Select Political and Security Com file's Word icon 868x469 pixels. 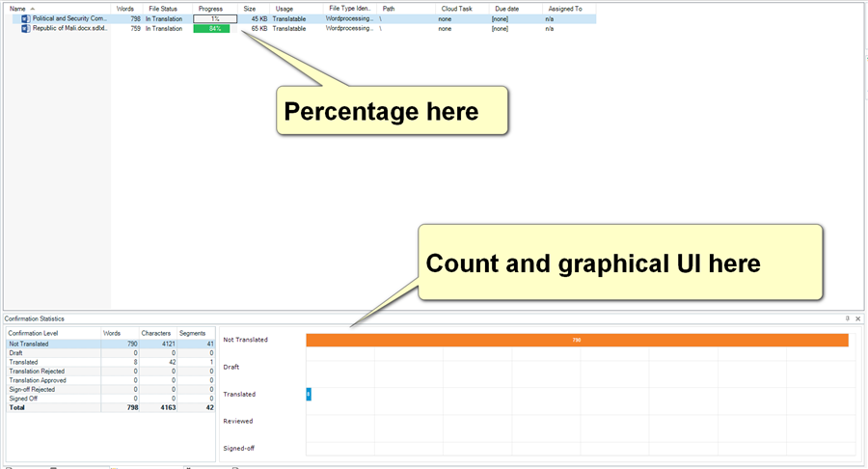point(25,19)
